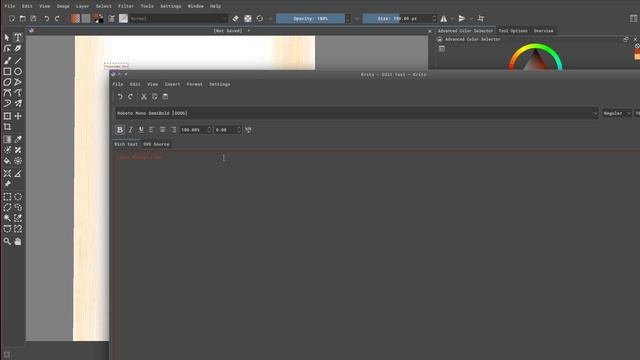Select the Dynamic Brush tool
Viewport: 640px width, 360px height.
tap(7, 103)
